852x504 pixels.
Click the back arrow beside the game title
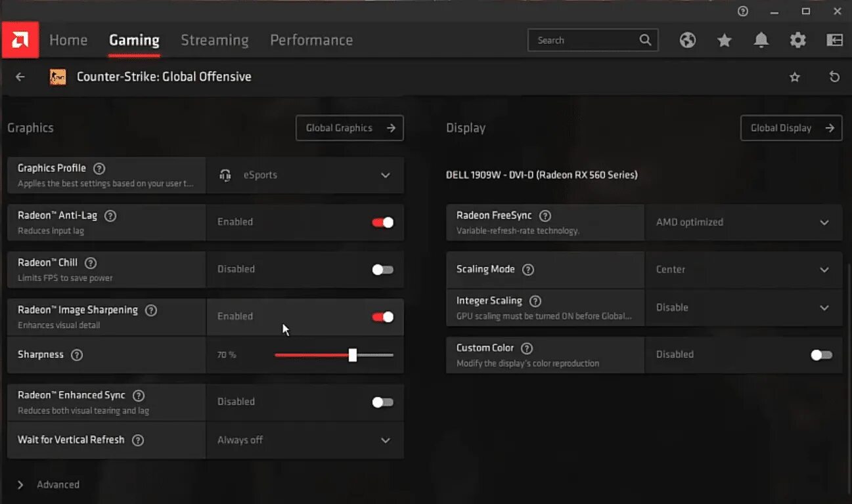(x=20, y=77)
